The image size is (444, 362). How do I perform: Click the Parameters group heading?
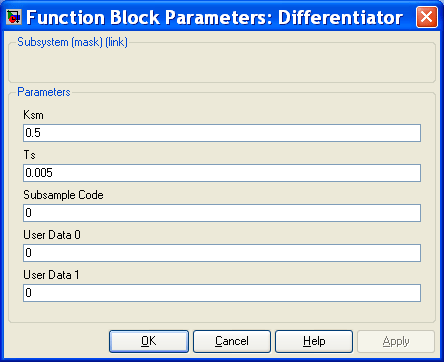(44, 92)
